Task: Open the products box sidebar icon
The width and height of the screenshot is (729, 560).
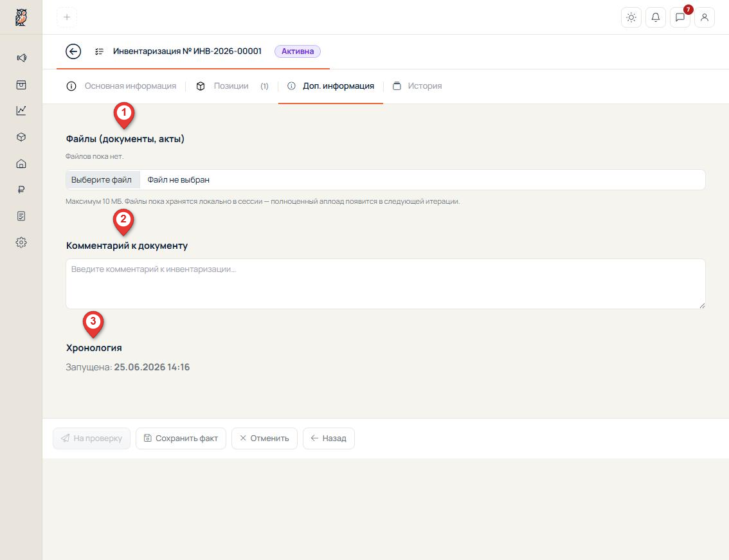Action: [21, 137]
